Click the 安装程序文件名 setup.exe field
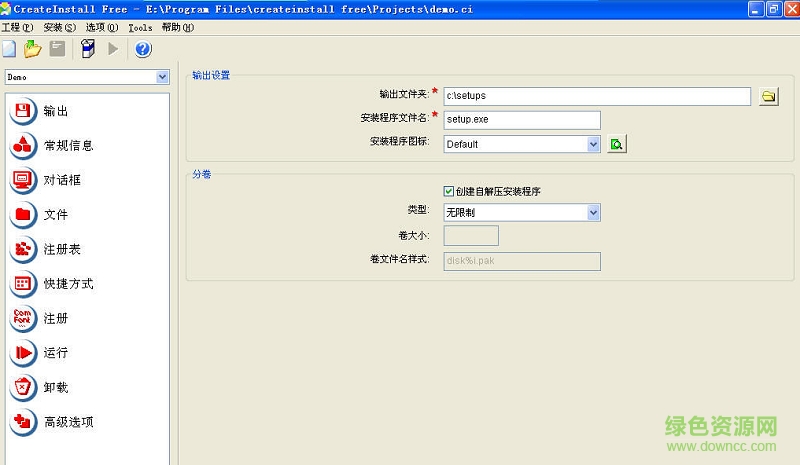Image resolution: width=800 pixels, height=465 pixels. (x=522, y=119)
